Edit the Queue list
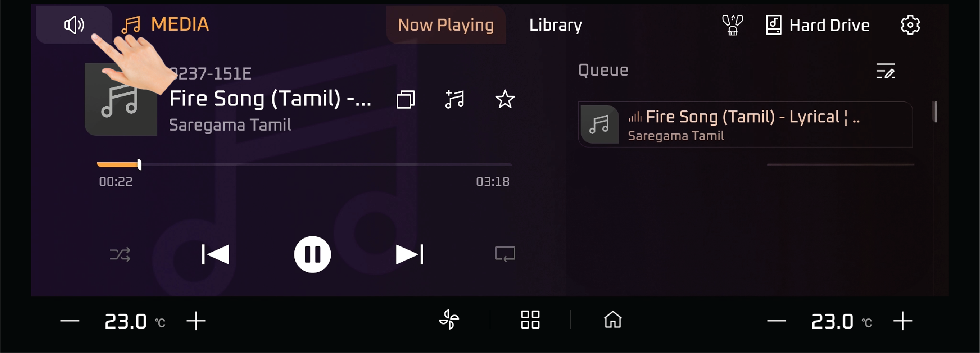This screenshot has height=353, width=980. click(x=885, y=71)
